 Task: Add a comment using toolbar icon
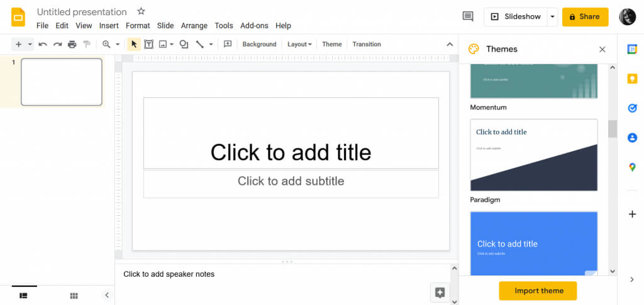coord(228,44)
